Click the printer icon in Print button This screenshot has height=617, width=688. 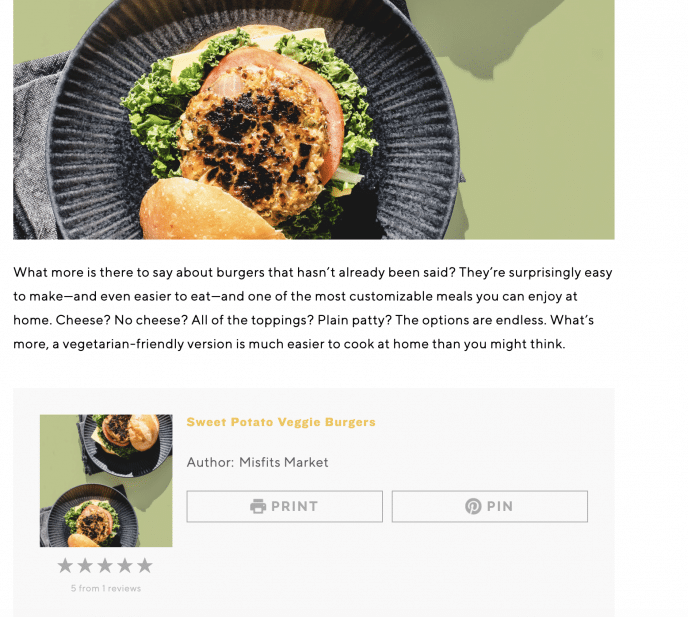(258, 506)
